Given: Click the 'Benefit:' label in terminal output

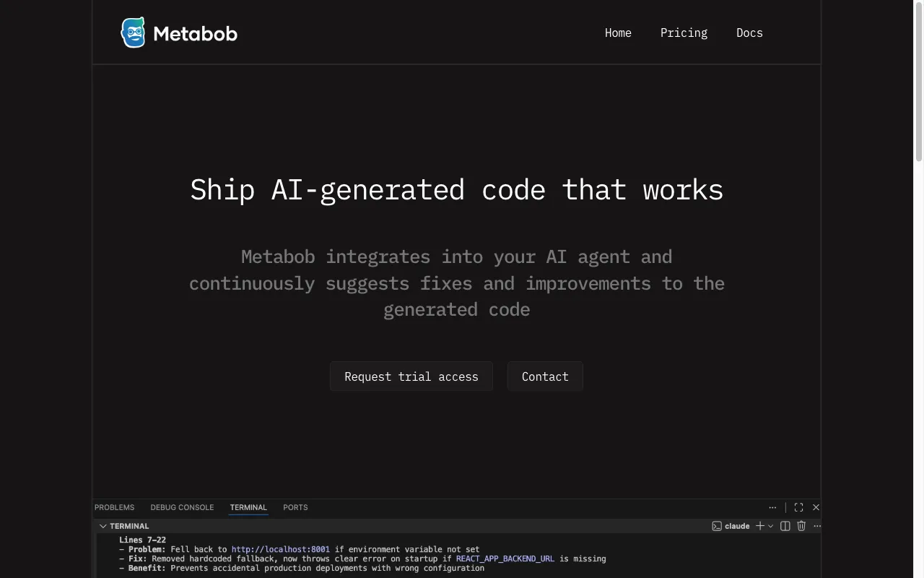Looking at the screenshot, I should 147,568.
